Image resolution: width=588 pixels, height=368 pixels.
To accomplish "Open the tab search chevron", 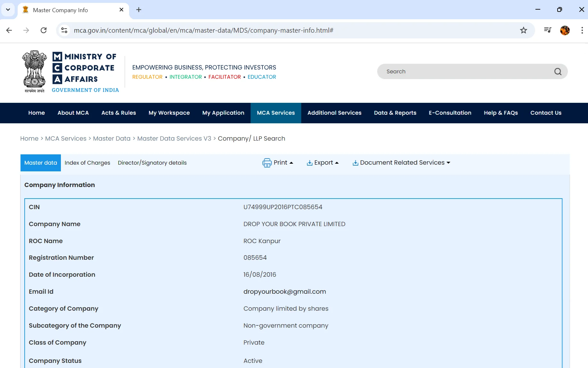I will point(8,10).
